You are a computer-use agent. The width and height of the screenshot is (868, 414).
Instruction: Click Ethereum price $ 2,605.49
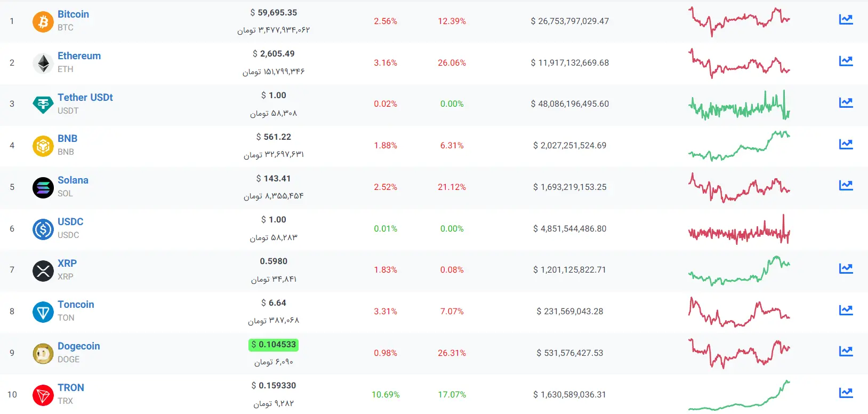(x=274, y=54)
